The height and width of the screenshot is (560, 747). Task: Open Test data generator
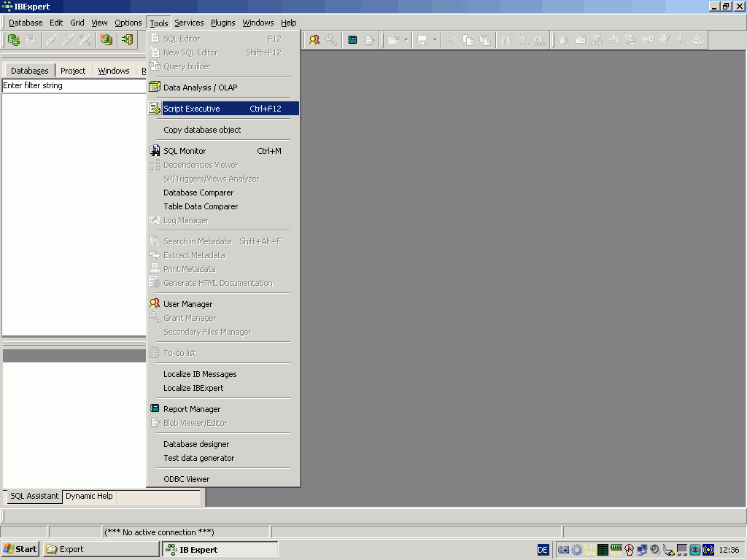[223, 458]
